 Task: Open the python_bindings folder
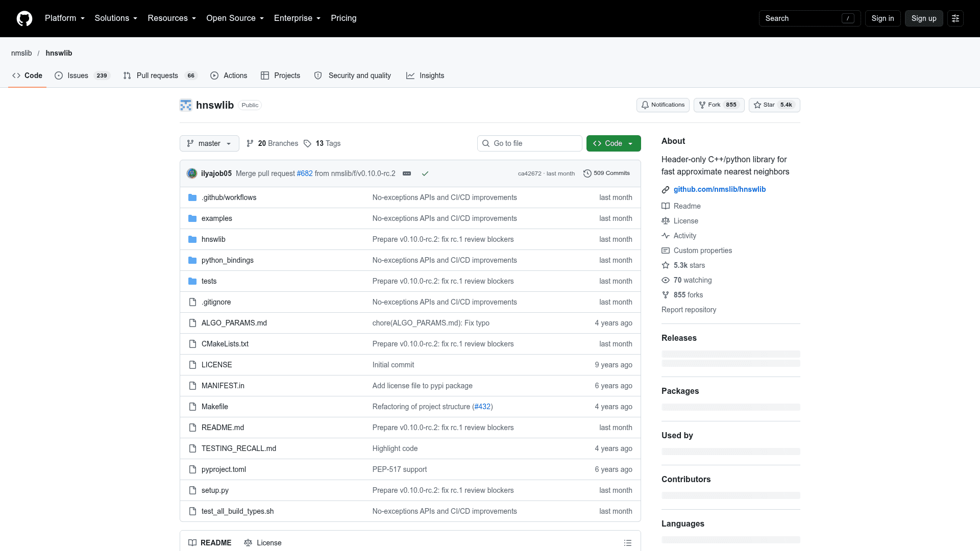click(x=227, y=260)
